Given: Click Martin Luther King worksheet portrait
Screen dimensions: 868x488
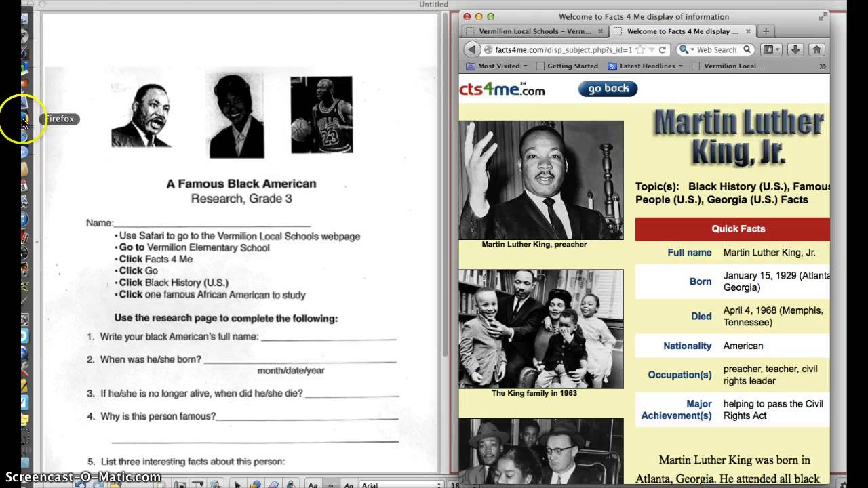Looking at the screenshot, I should [x=141, y=115].
